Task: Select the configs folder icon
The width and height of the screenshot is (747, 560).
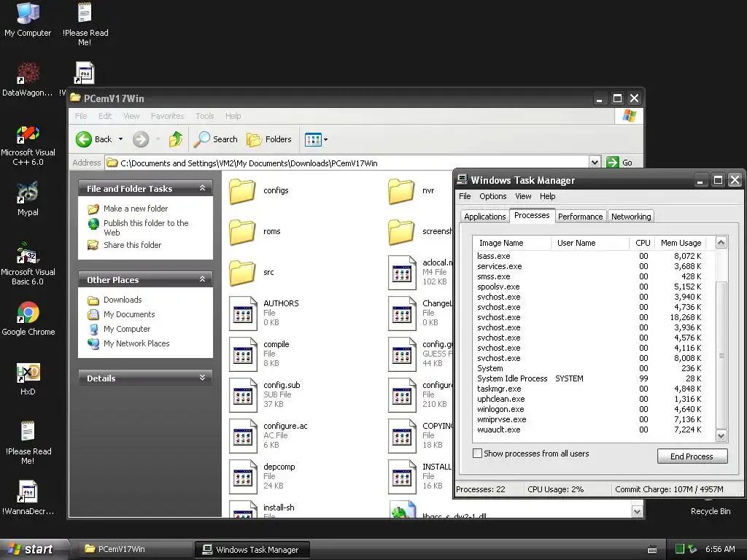Action: click(x=242, y=190)
